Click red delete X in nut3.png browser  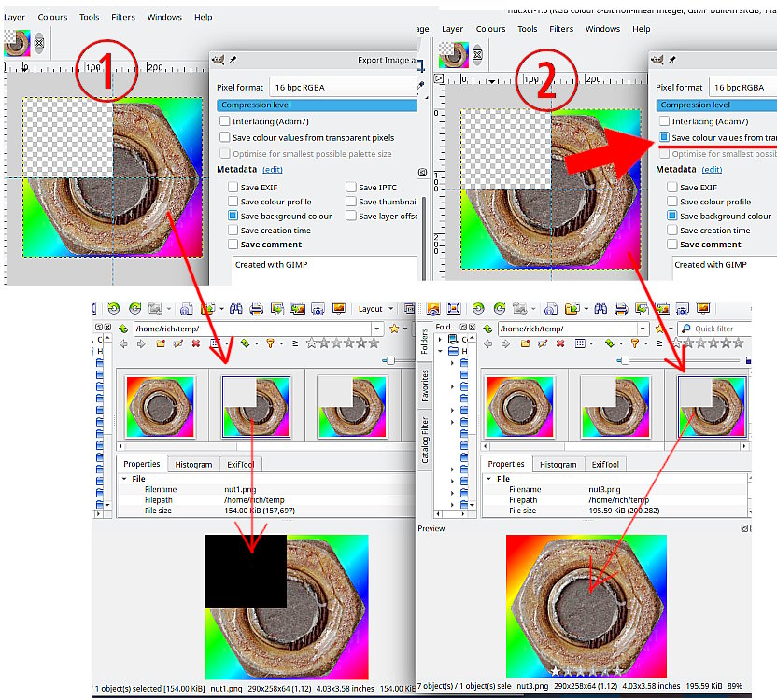[x=560, y=343]
